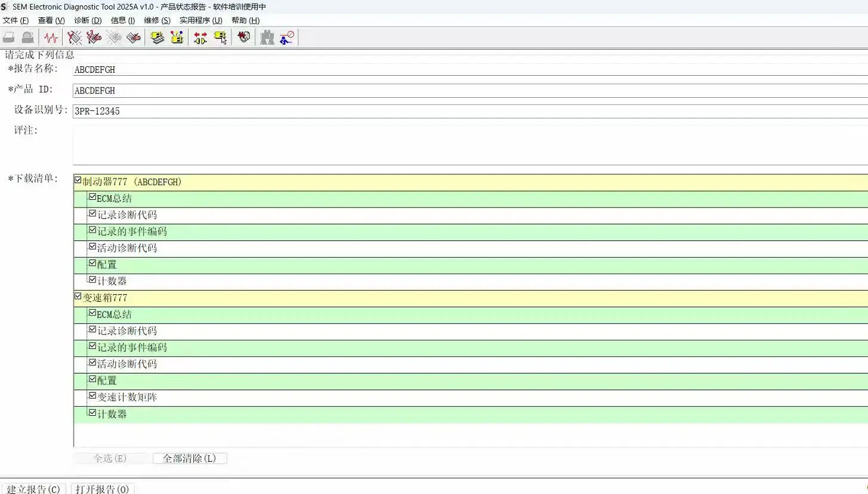Click the connect/disconnect red arrows icon
This screenshot has height=494, width=868.
[200, 38]
